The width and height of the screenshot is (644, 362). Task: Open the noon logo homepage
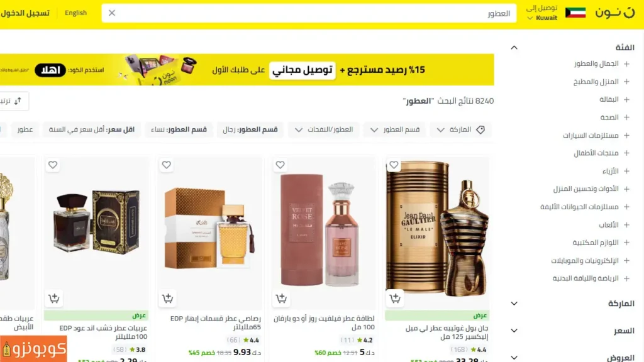click(615, 13)
